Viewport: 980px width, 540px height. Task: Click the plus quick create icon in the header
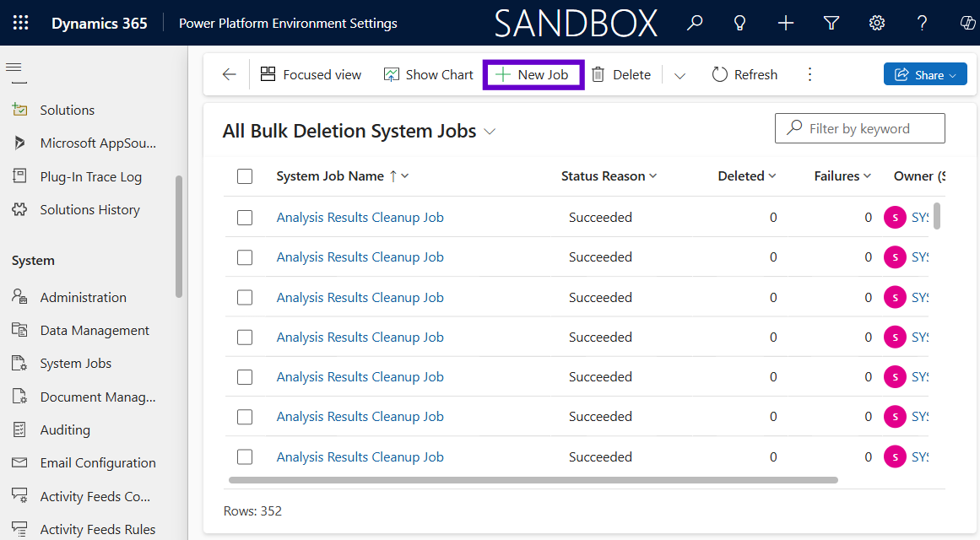786,23
